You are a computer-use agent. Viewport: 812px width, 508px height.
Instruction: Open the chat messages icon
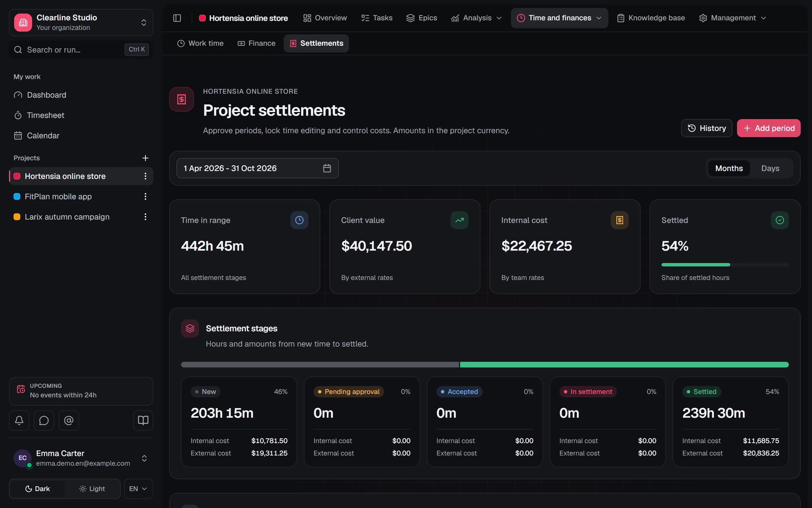44,420
